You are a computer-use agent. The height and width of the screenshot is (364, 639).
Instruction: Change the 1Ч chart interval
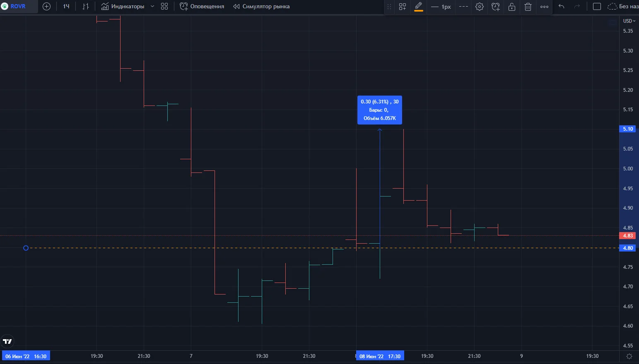66,7
